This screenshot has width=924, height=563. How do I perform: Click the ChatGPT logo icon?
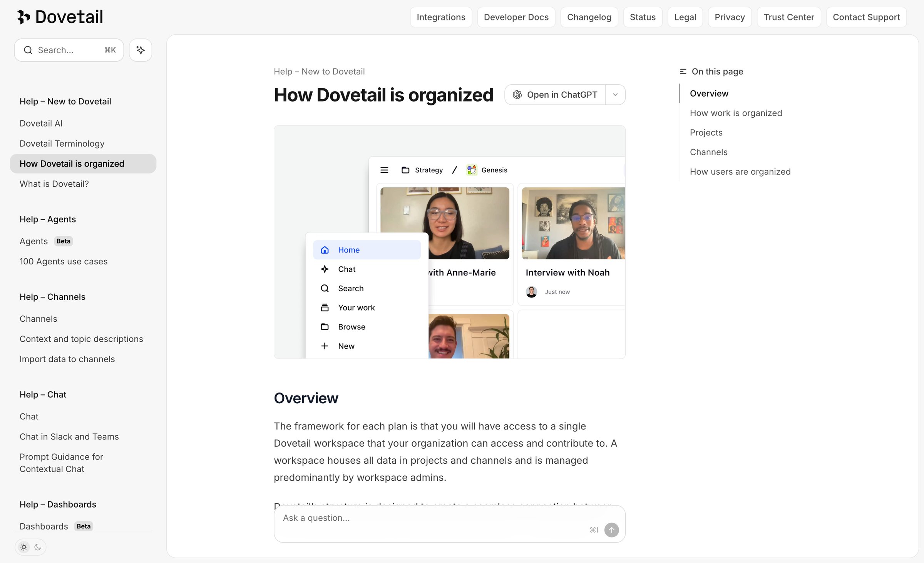pyautogui.click(x=517, y=95)
